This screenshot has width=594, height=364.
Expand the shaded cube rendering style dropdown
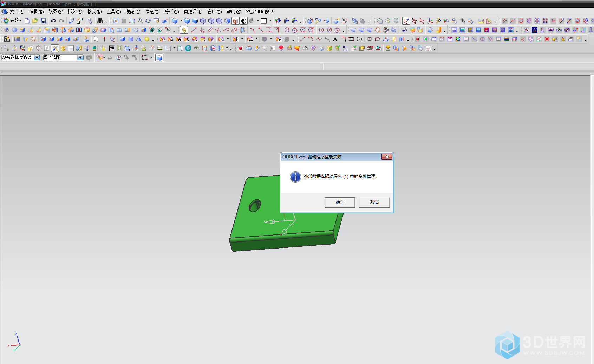[181, 21]
